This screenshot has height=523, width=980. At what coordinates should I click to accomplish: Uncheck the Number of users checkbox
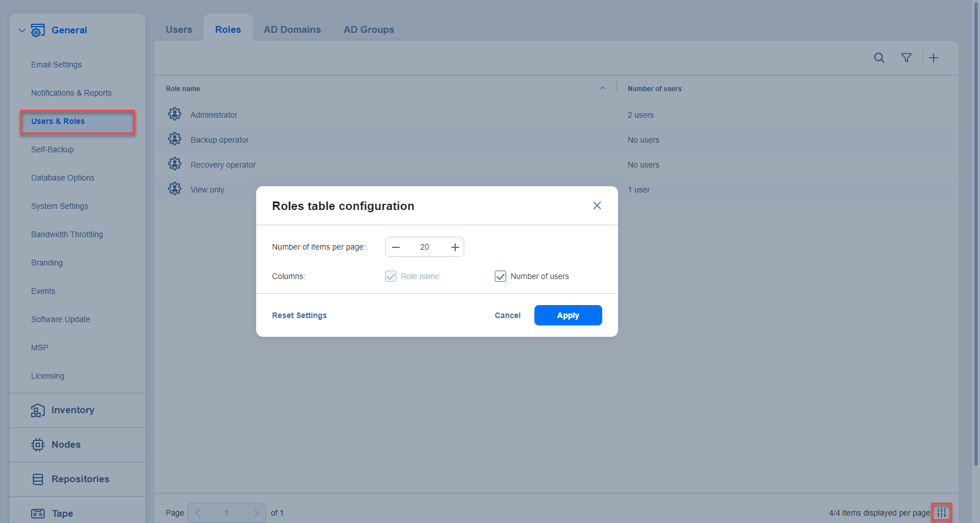point(500,276)
